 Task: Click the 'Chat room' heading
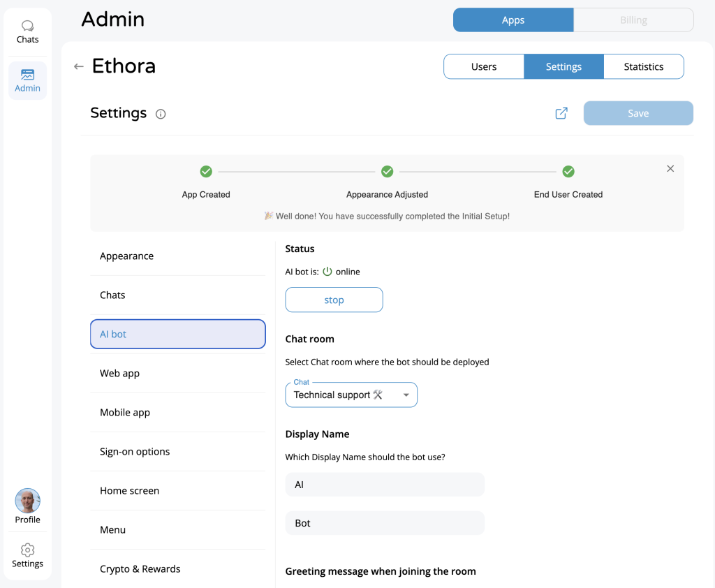309,339
